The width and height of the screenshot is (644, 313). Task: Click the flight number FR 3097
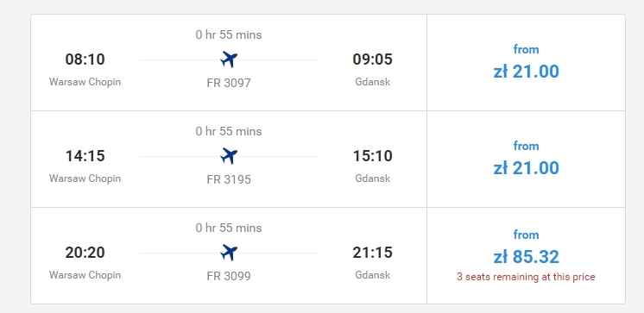(x=229, y=83)
